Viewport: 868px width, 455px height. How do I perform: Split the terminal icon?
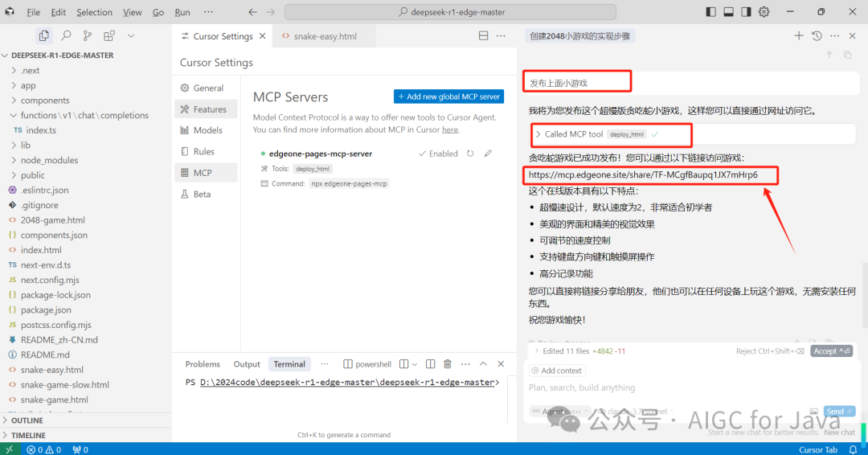(430, 363)
